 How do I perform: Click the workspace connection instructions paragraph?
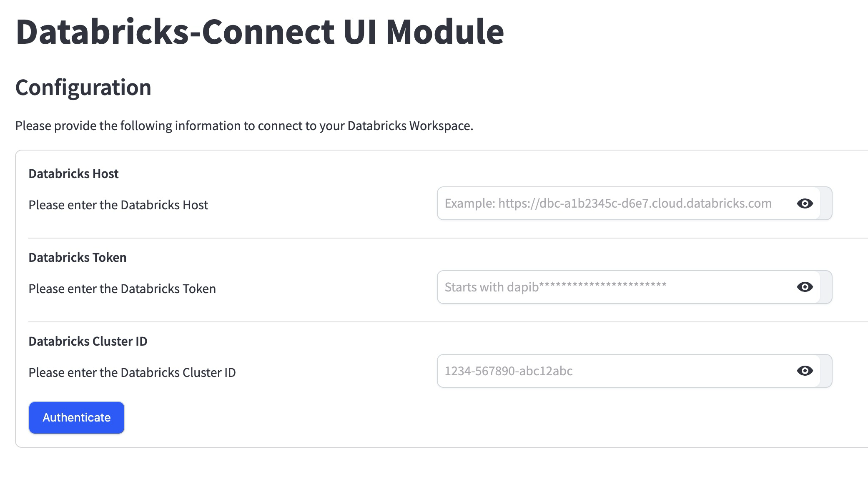pos(244,126)
